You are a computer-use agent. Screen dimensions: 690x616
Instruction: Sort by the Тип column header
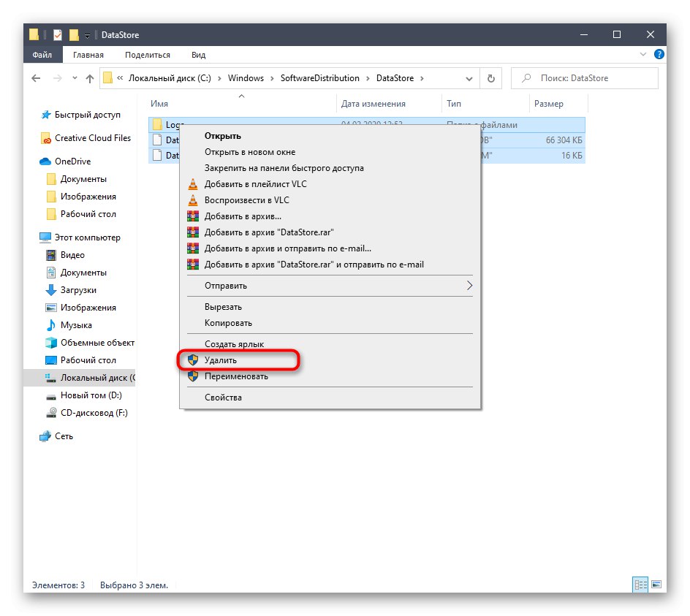click(454, 104)
